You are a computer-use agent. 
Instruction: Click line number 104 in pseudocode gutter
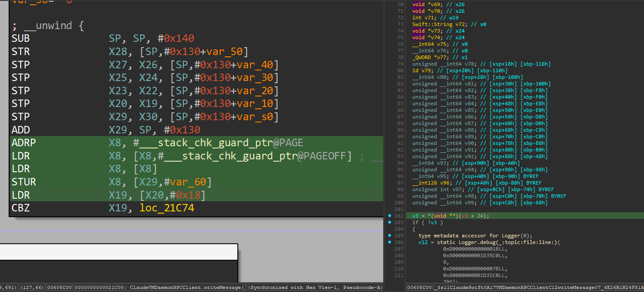[400, 229]
